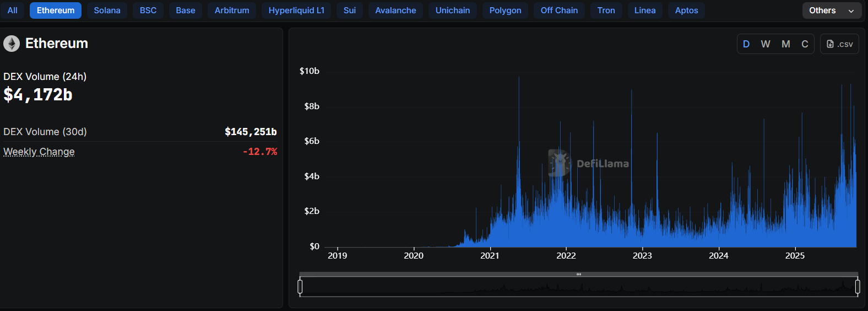
Task: Click the right range slider handle
Action: point(858,287)
